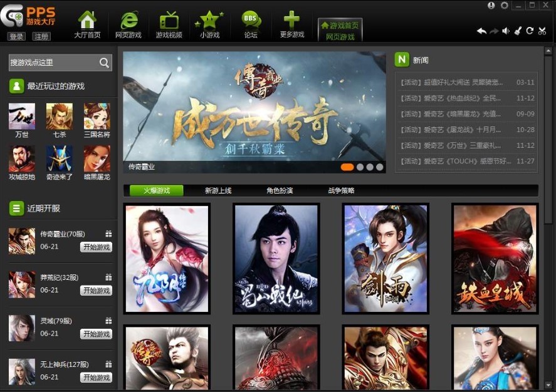Image resolution: width=556 pixels, height=392 pixels.
Task: Select the first orange banner dot
Action: [347, 167]
